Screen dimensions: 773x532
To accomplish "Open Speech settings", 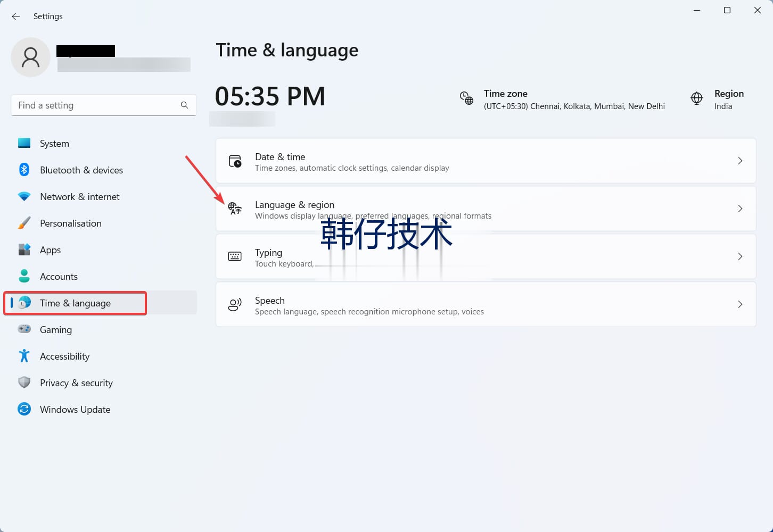I will [486, 304].
